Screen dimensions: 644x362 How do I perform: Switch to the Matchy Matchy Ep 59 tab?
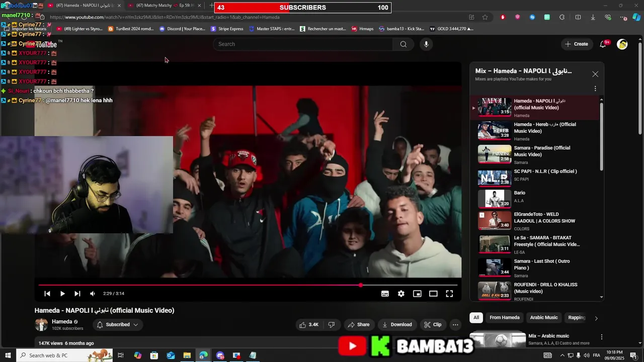[x=164, y=6]
